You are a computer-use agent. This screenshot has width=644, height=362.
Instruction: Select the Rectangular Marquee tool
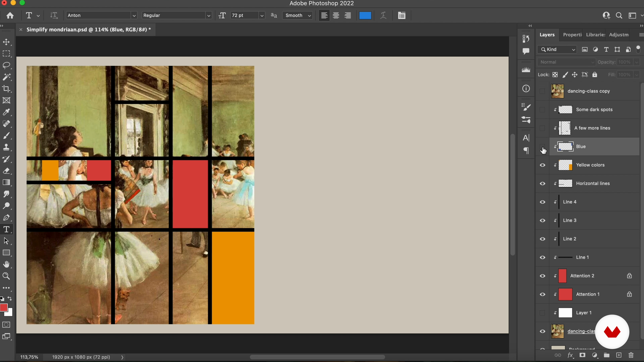tap(7, 54)
